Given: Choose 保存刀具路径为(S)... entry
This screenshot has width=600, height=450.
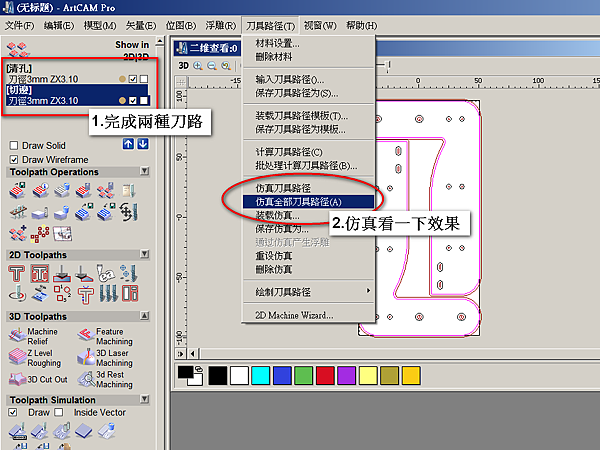Looking at the screenshot, I should [x=308, y=93].
